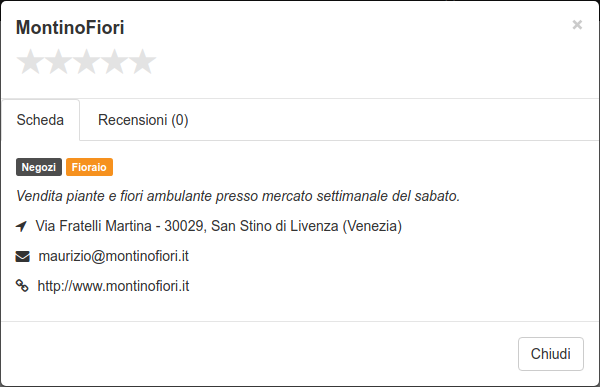Click the first rating star

tap(30, 61)
